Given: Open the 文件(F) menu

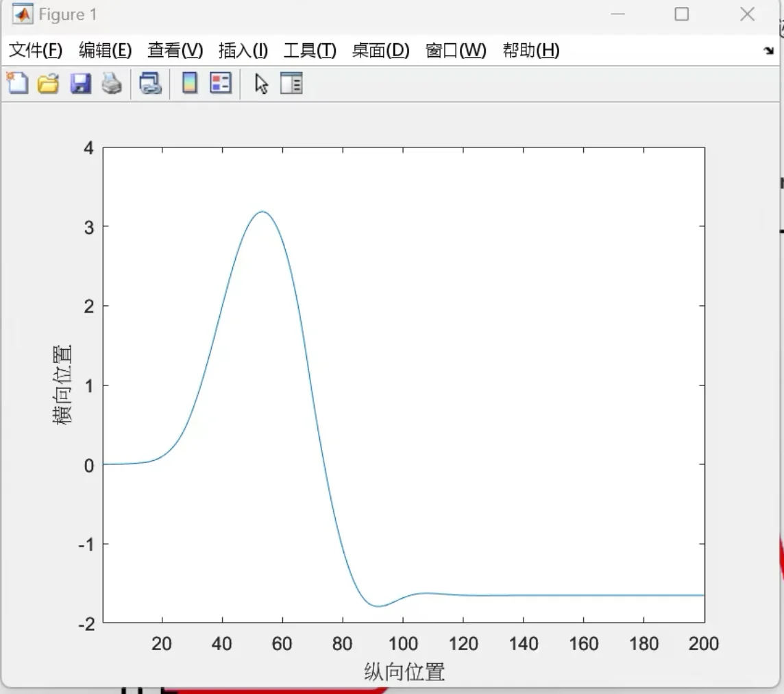Looking at the screenshot, I should pos(36,50).
